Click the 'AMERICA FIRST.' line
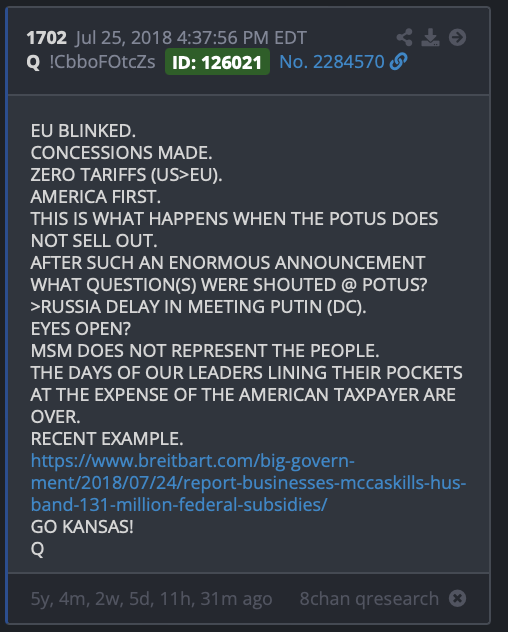508x632 pixels. click(x=96, y=197)
